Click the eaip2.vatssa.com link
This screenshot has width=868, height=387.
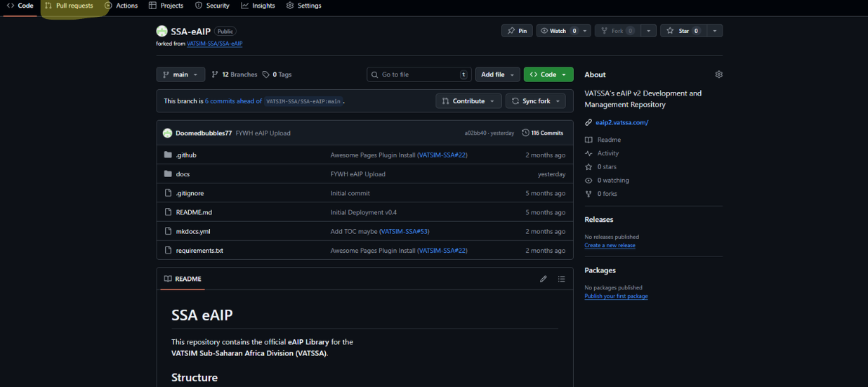(622, 122)
